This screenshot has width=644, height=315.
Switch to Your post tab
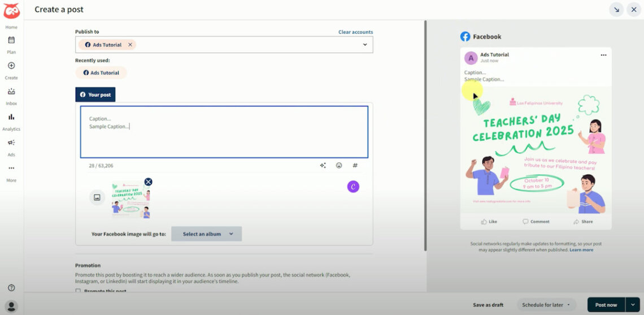(x=95, y=94)
